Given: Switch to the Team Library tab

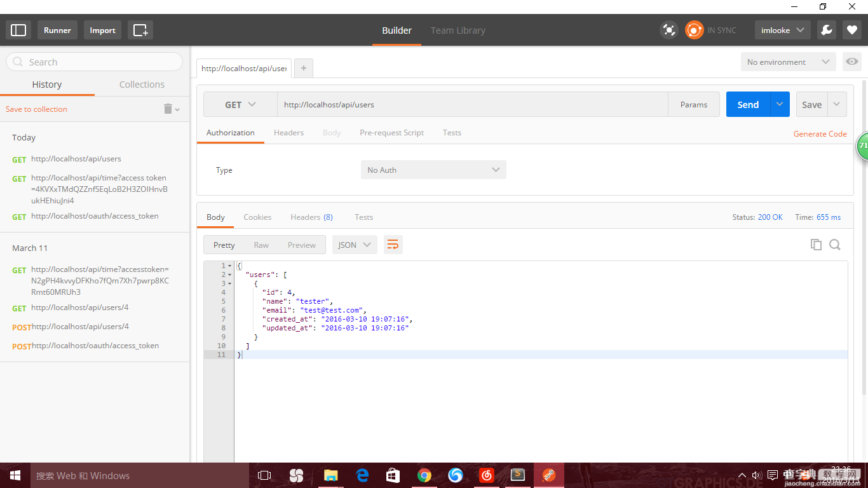Looking at the screenshot, I should (x=458, y=30).
